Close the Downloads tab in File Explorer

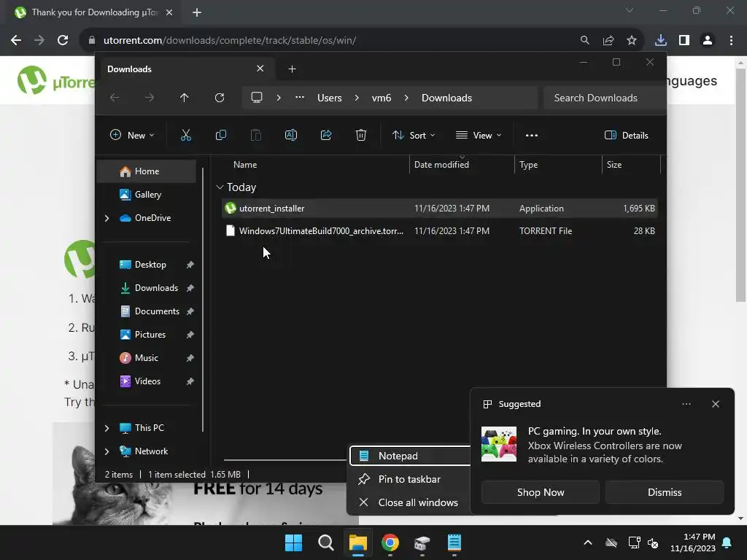(x=260, y=69)
